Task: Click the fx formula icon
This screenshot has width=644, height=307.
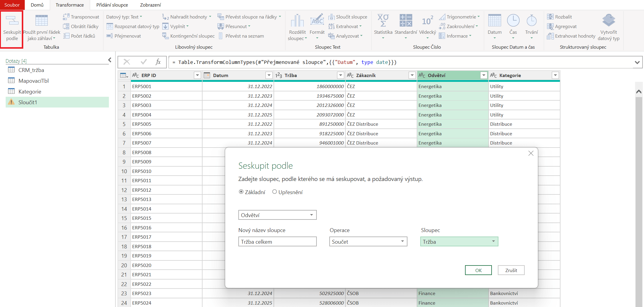Action: [x=158, y=62]
